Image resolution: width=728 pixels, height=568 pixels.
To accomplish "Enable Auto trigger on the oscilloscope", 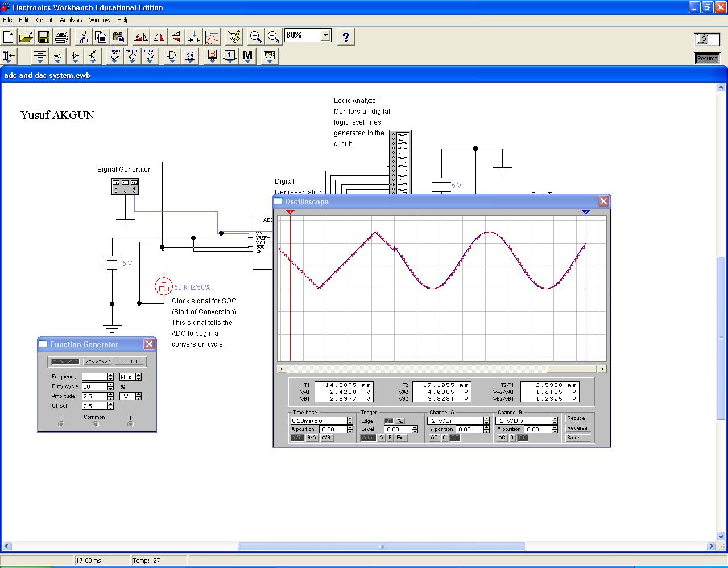I will pos(367,438).
